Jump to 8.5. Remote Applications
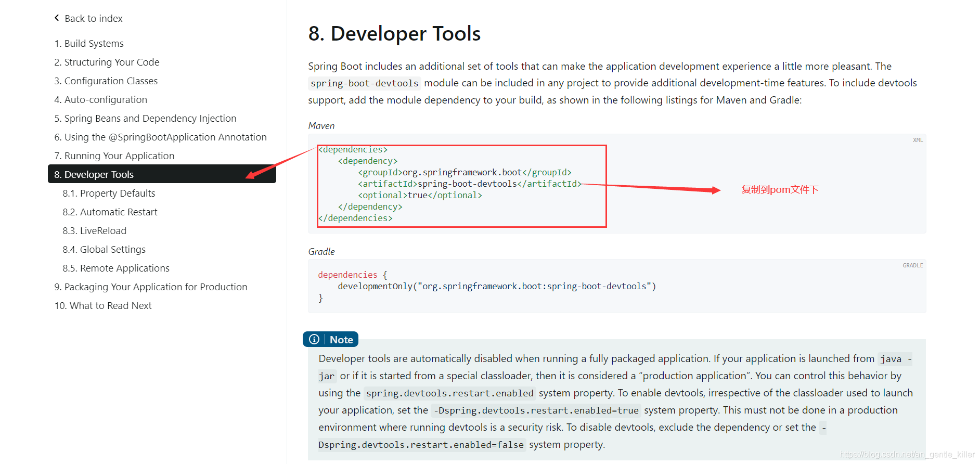This screenshot has width=980, height=464. 116,268
